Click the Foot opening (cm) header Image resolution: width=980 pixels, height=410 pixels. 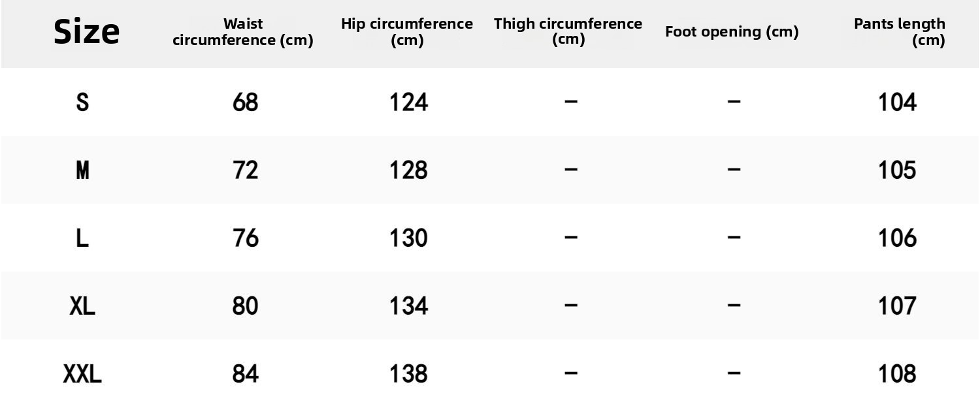pyautogui.click(x=732, y=32)
